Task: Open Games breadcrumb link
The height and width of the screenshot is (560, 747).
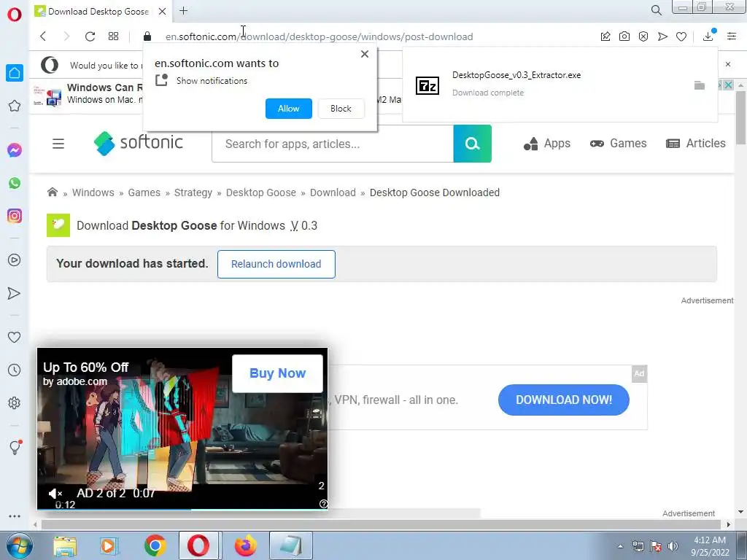Action: [144, 192]
